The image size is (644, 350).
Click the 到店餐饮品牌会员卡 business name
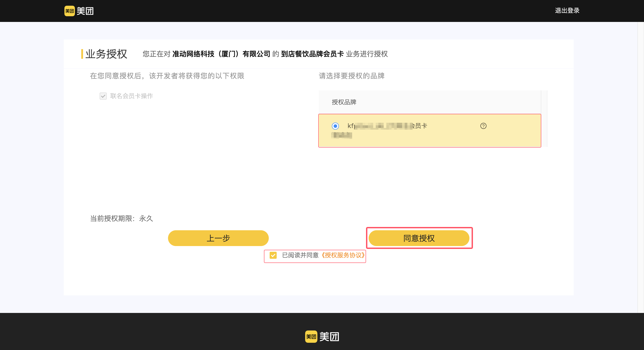(x=313, y=54)
